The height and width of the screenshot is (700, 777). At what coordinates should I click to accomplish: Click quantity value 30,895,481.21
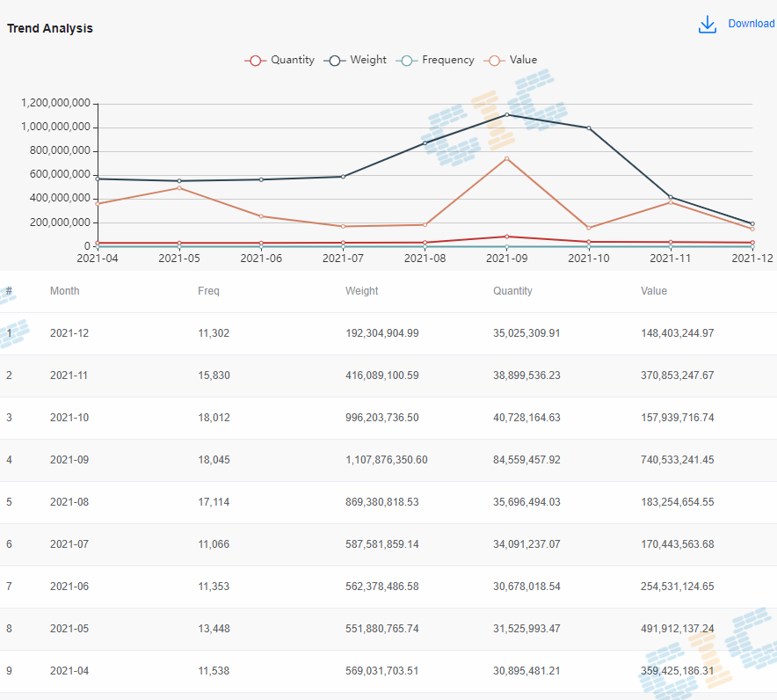click(x=526, y=671)
